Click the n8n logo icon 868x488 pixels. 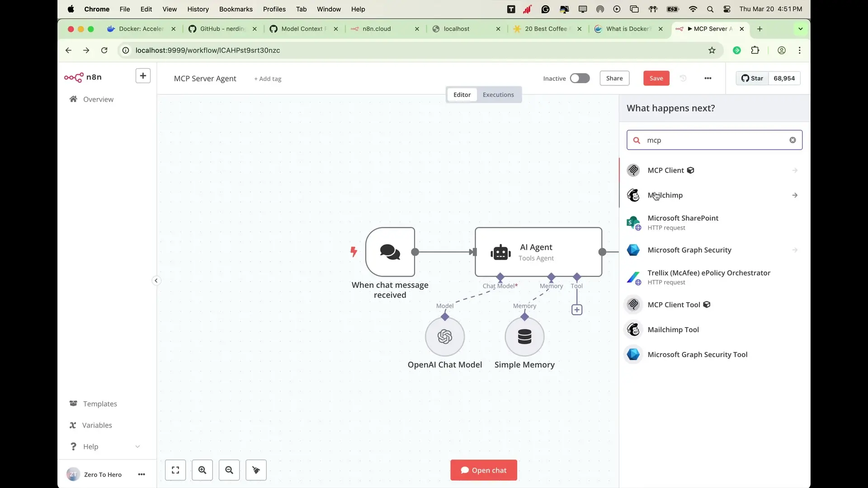[74, 77]
